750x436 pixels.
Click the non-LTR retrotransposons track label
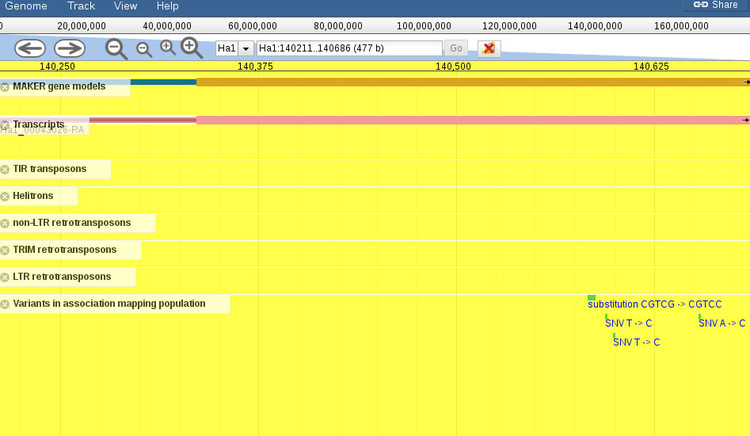tap(72, 223)
